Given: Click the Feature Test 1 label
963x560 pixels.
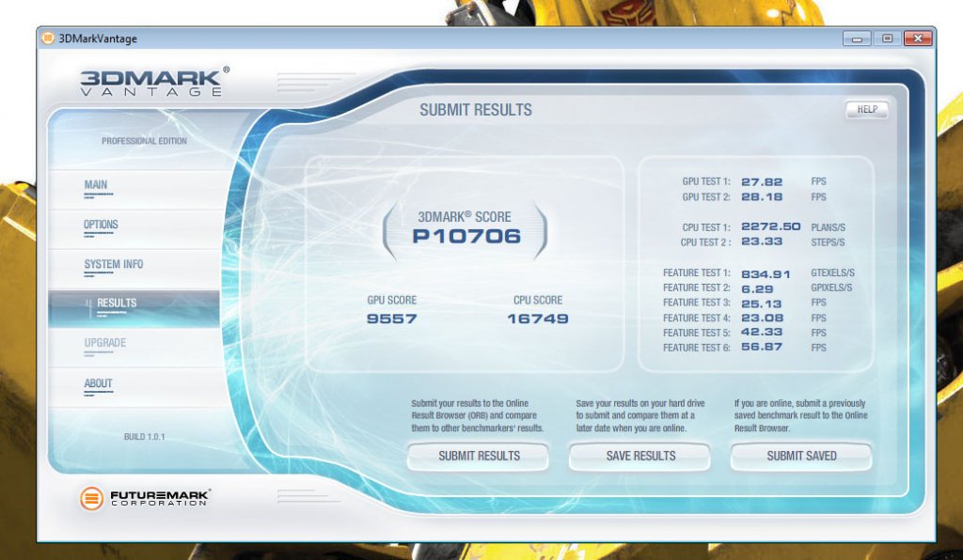Looking at the screenshot, I should point(697,272).
